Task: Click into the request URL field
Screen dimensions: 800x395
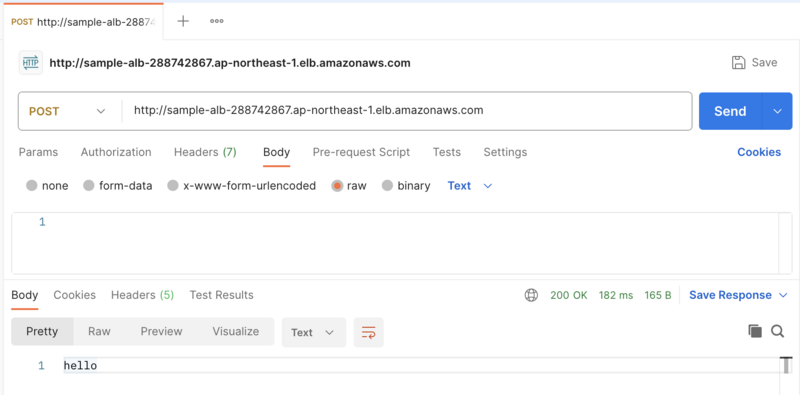Action: [407, 111]
